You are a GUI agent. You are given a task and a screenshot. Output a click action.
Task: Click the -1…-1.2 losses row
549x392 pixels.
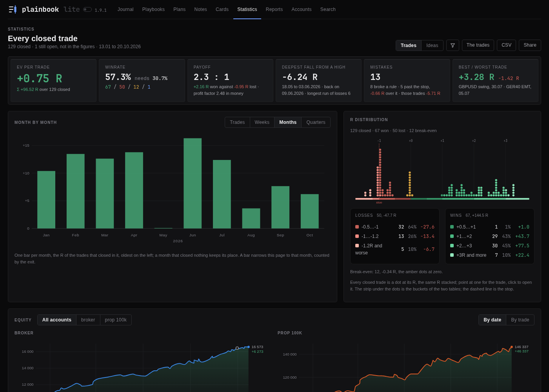click(x=395, y=236)
